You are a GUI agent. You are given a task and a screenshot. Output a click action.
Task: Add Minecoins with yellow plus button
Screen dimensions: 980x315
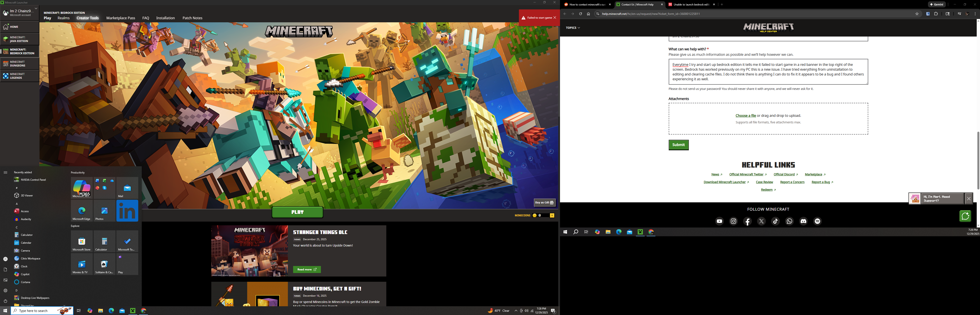coord(552,215)
